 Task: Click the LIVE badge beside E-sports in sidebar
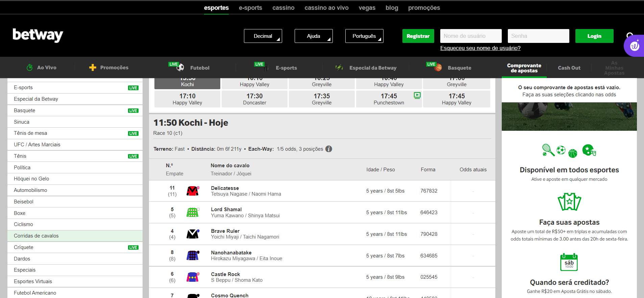click(133, 88)
